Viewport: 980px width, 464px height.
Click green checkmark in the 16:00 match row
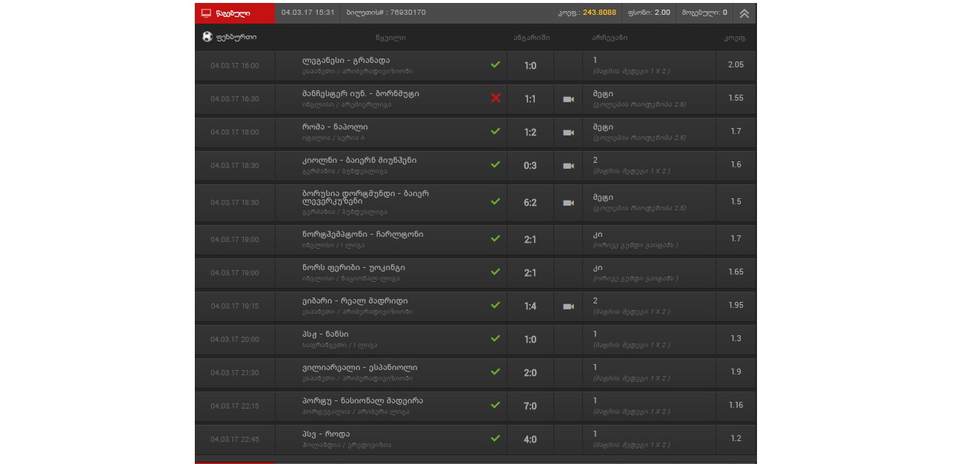(x=496, y=64)
